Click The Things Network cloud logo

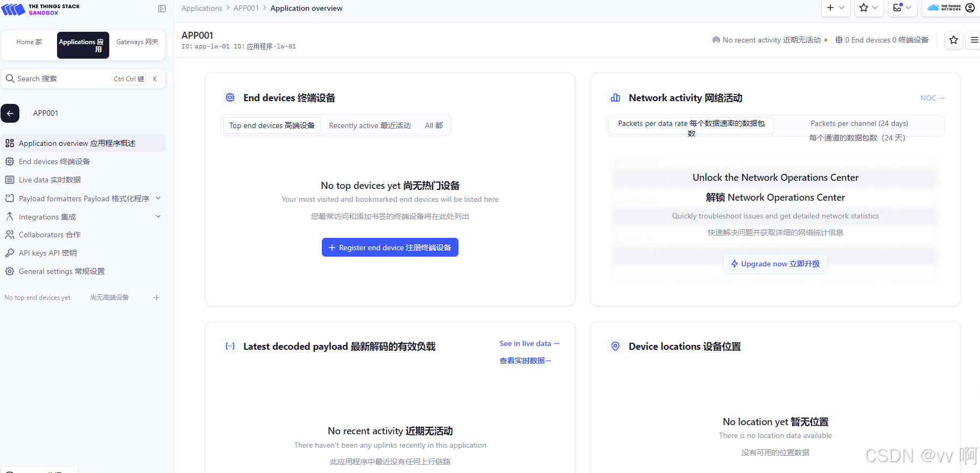(944, 8)
